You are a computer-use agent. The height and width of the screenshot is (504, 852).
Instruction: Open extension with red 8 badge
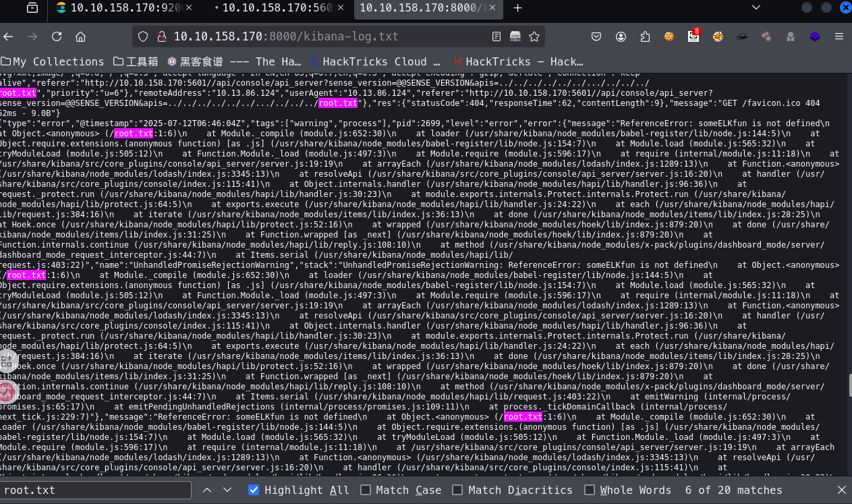point(693,36)
